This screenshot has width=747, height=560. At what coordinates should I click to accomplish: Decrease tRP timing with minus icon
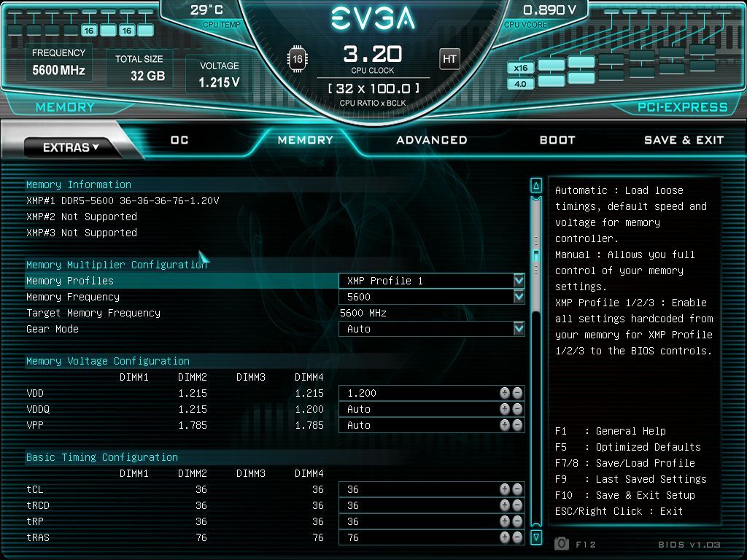tap(517, 521)
